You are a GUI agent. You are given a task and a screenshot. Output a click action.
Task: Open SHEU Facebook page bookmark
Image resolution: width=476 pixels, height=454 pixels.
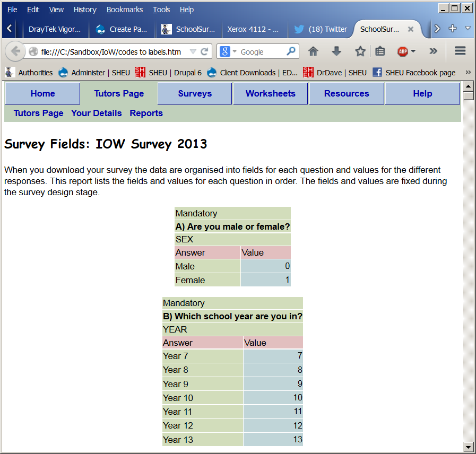(x=418, y=73)
